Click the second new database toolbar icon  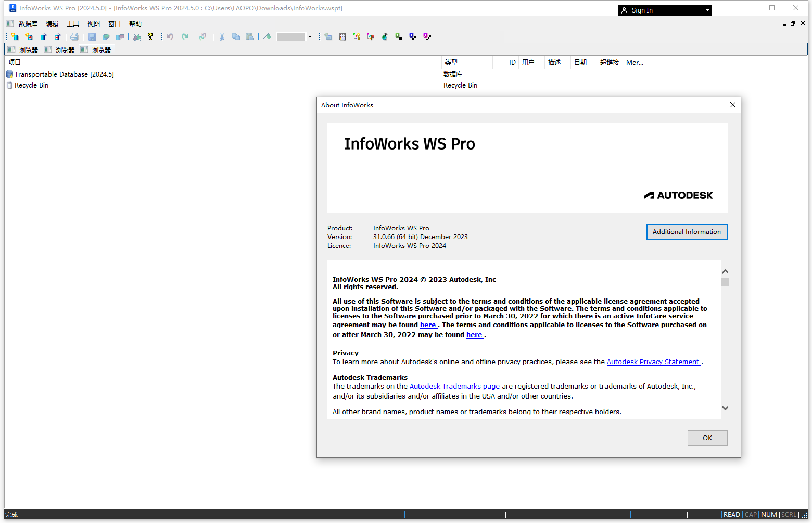tap(29, 36)
